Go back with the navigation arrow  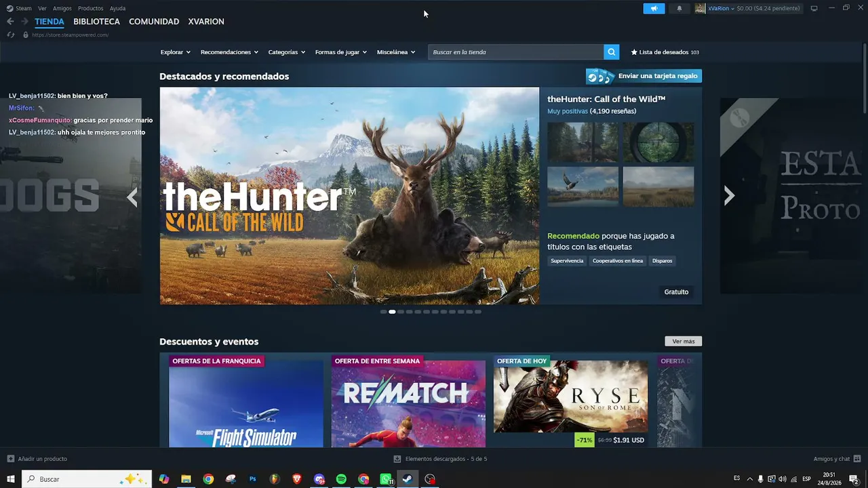point(10,22)
